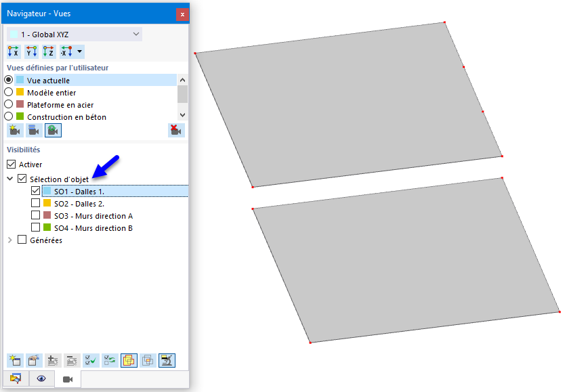Click the Générées label
565x392 pixels.
coord(46,240)
